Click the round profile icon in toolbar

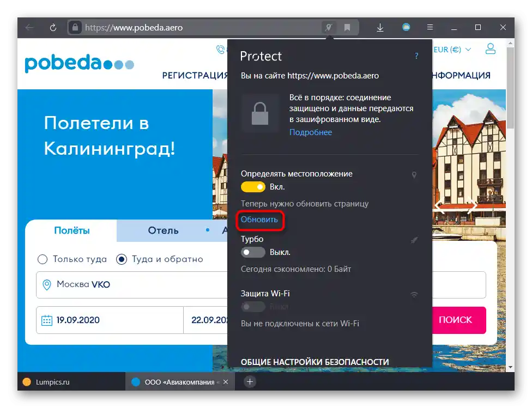[x=406, y=27]
